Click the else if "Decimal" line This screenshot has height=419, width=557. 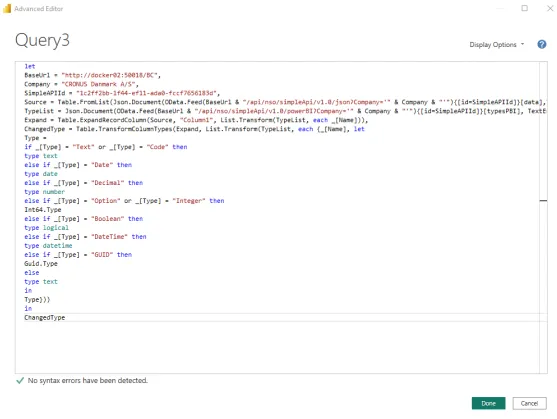83,183
